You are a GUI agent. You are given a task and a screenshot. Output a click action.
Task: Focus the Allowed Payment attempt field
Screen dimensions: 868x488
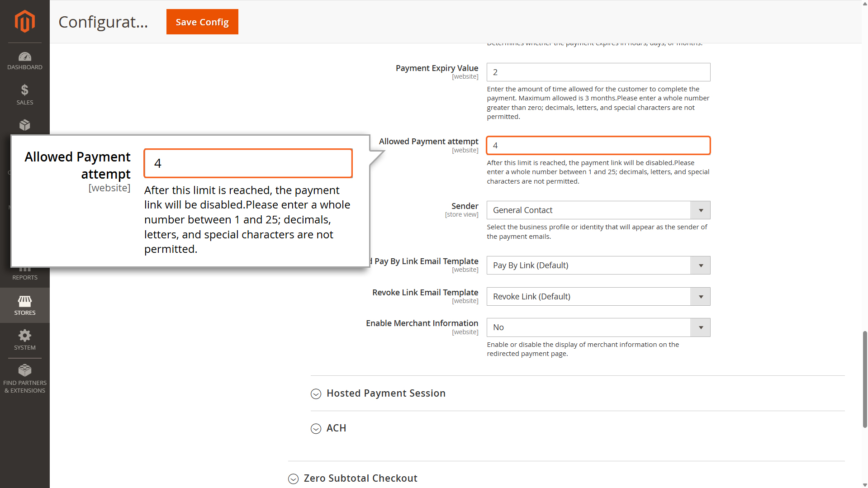[598, 146]
